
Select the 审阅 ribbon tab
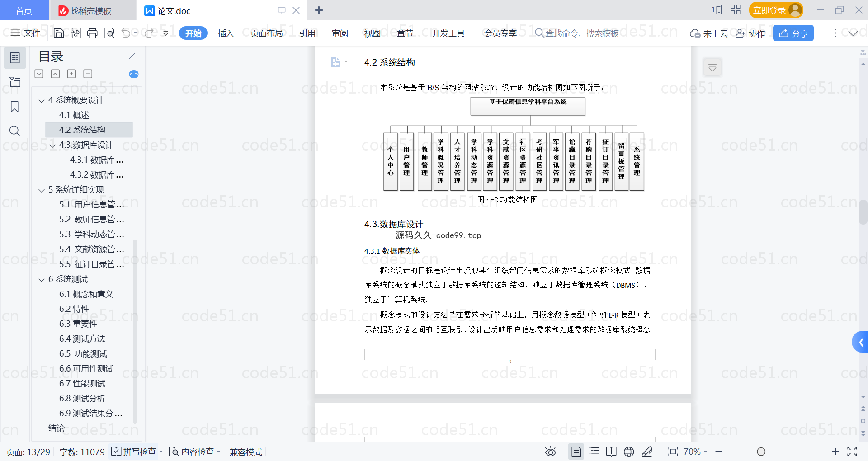(340, 33)
